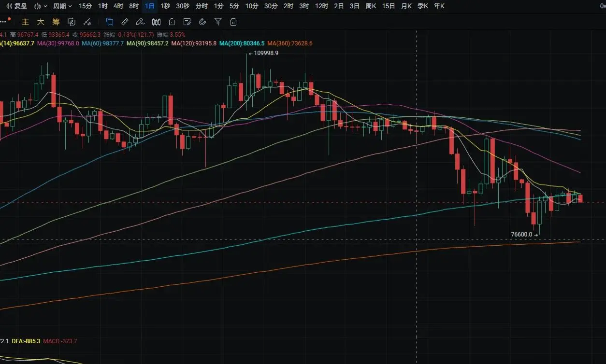The width and height of the screenshot is (606, 364).
Task: Click the 109998.9 high price marker
Action: (266, 53)
